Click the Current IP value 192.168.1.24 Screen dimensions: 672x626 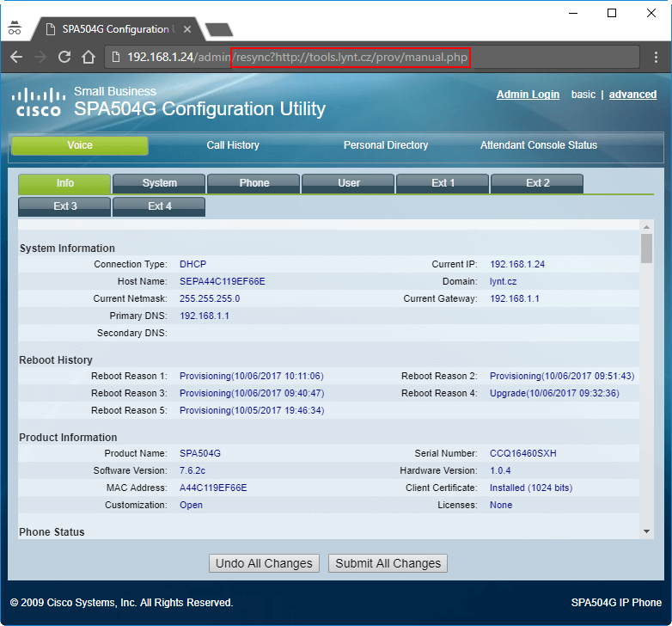pyautogui.click(x=516, y=264)
